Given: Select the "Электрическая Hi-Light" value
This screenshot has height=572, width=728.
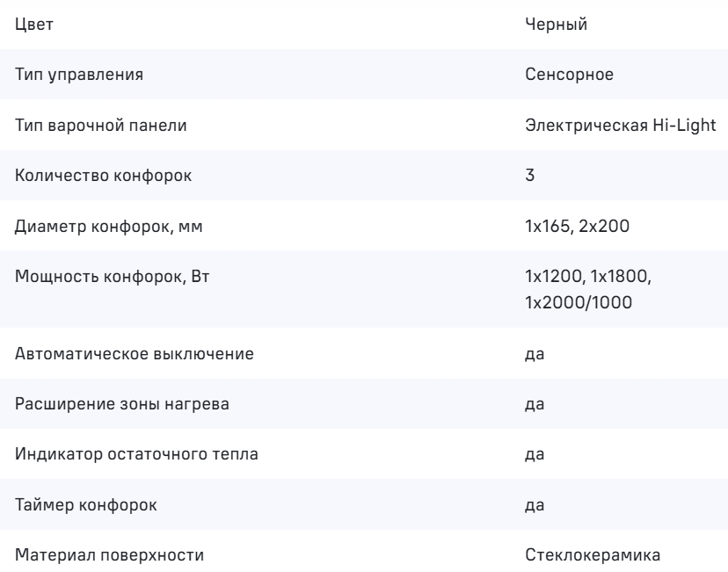Looking at the screenshot, I should (x=620, y=126).
